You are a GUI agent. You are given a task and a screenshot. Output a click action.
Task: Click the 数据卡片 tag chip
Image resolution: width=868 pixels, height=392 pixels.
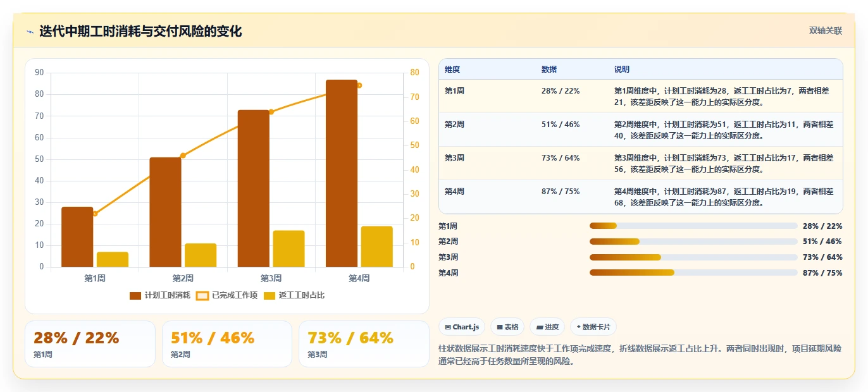point(593,327)
